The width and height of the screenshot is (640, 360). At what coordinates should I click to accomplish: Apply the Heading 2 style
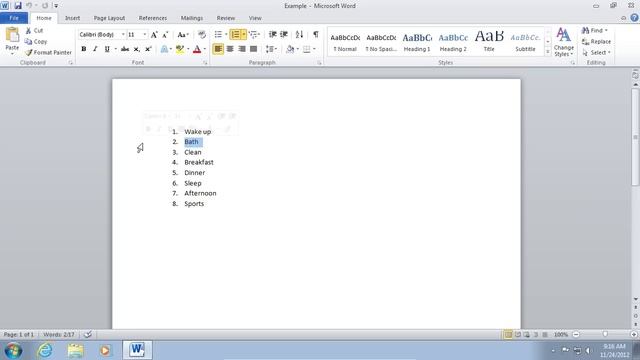[453, 42]
